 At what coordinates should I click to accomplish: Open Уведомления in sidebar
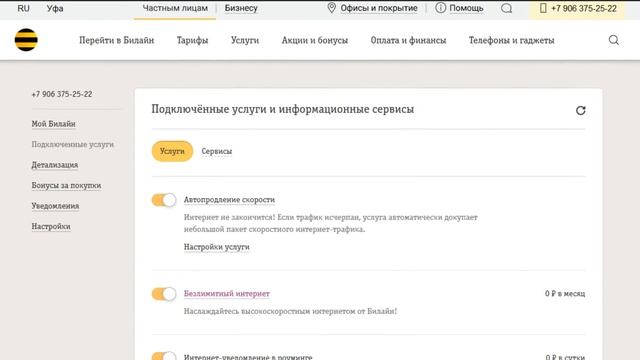coord(55,206)
